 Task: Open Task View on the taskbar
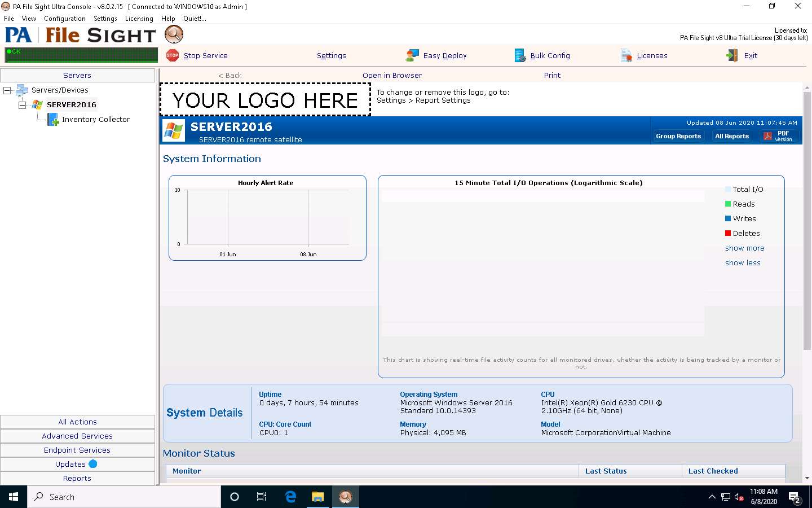pyautogui.click(x=262, y=497)
